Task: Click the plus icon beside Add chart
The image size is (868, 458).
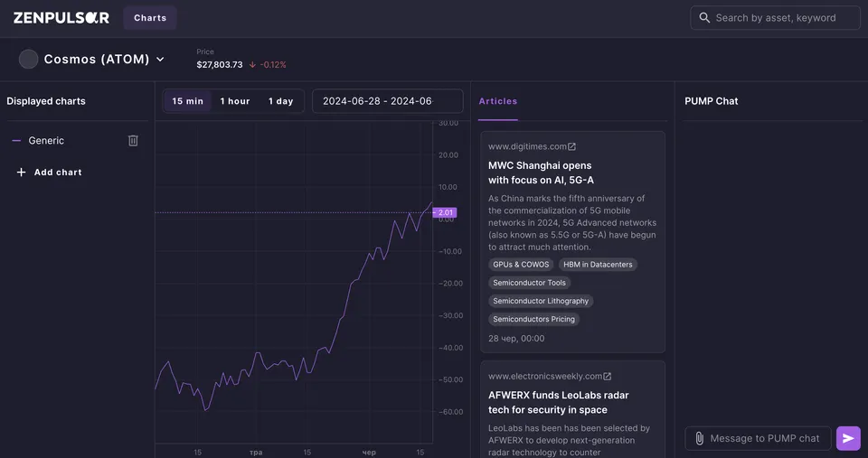Action: tap(21, 172)
